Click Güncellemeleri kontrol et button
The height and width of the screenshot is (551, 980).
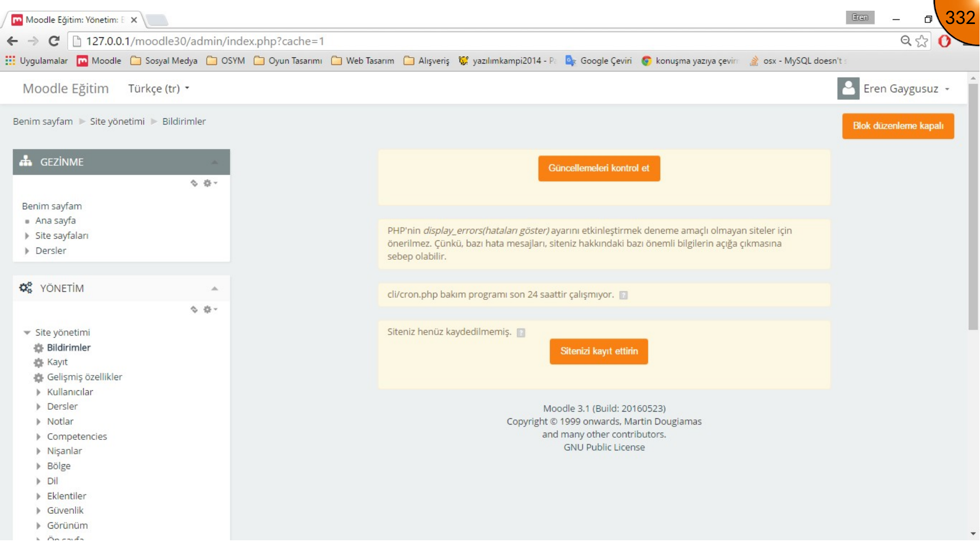599,168
